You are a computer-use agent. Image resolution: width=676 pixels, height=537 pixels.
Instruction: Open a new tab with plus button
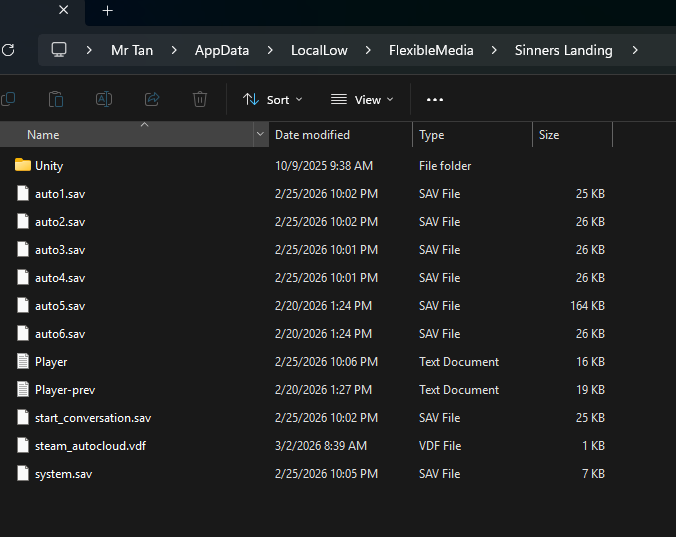(108, 11)
